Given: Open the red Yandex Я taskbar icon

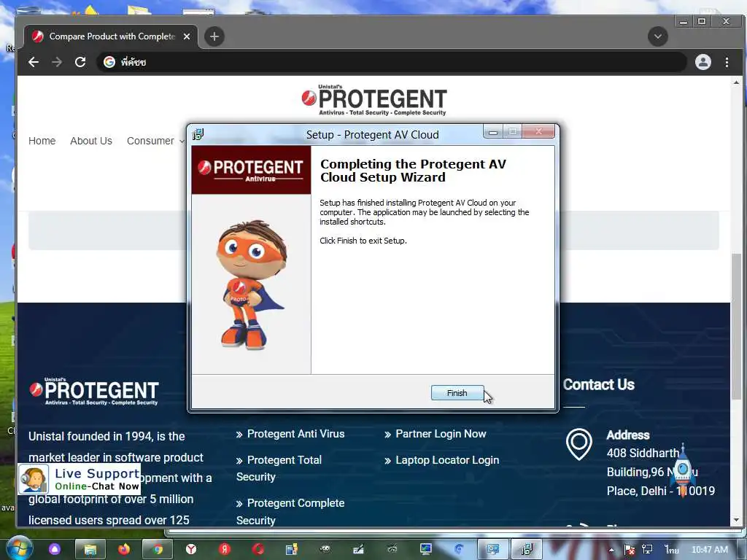Looking at the screenshot, I should tap(225, 550).
